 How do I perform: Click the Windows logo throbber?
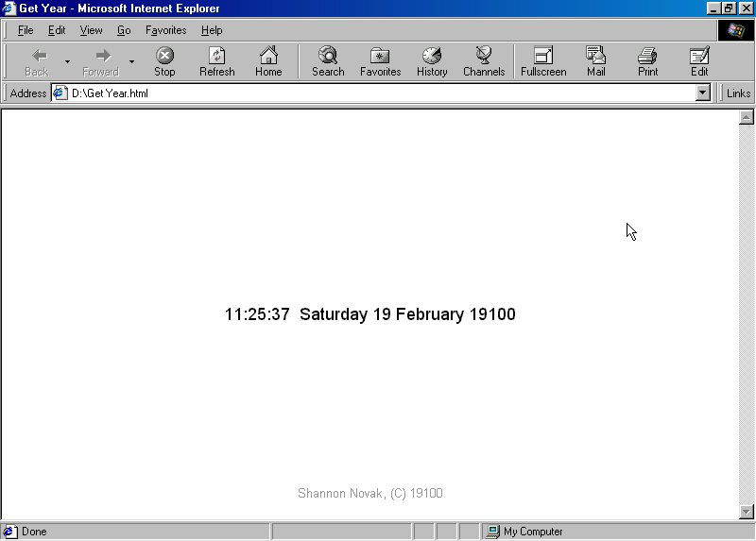(x=736, y=30)
